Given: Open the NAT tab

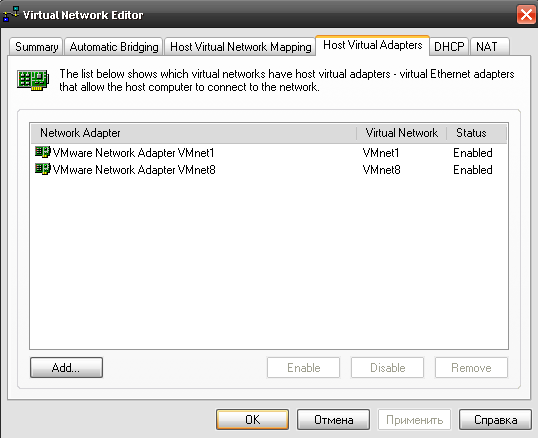Looking at the screenshot, I should 490,47.
